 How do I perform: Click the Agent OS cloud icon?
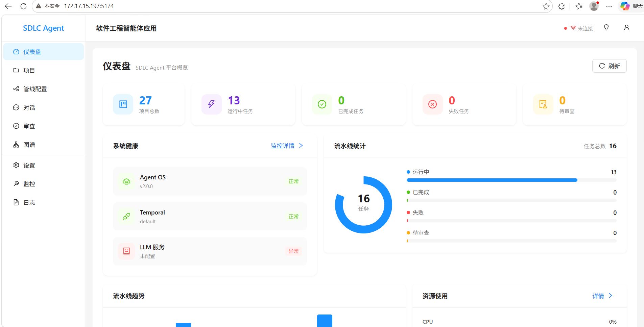[x=126, y=181]
